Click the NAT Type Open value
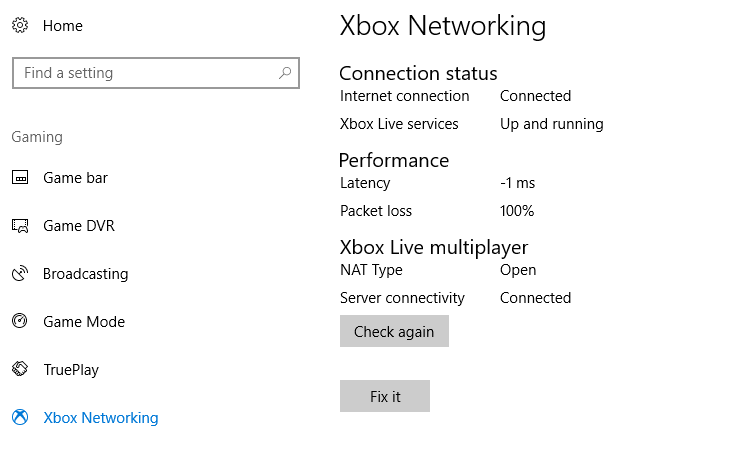743x470 pixels. [x=518, y=270]
